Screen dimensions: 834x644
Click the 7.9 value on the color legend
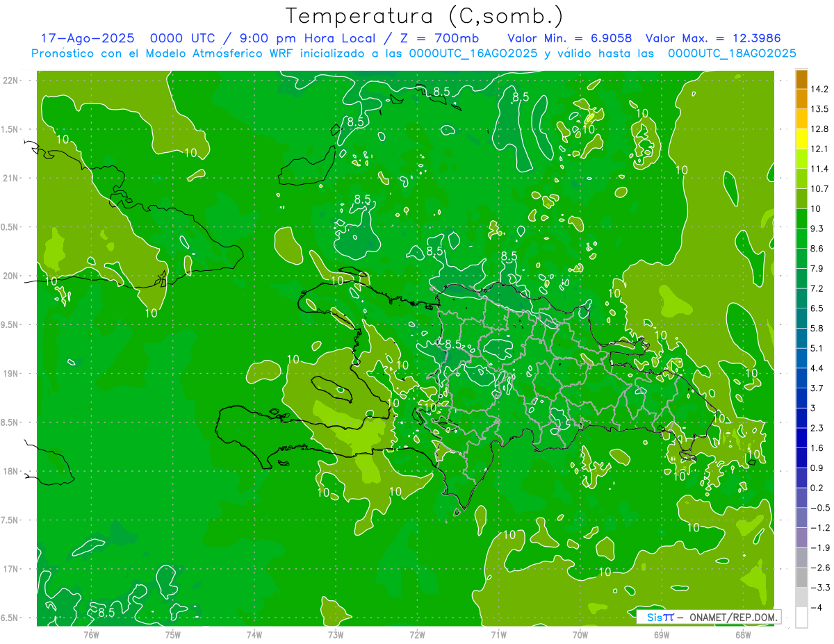pos(817,269)
